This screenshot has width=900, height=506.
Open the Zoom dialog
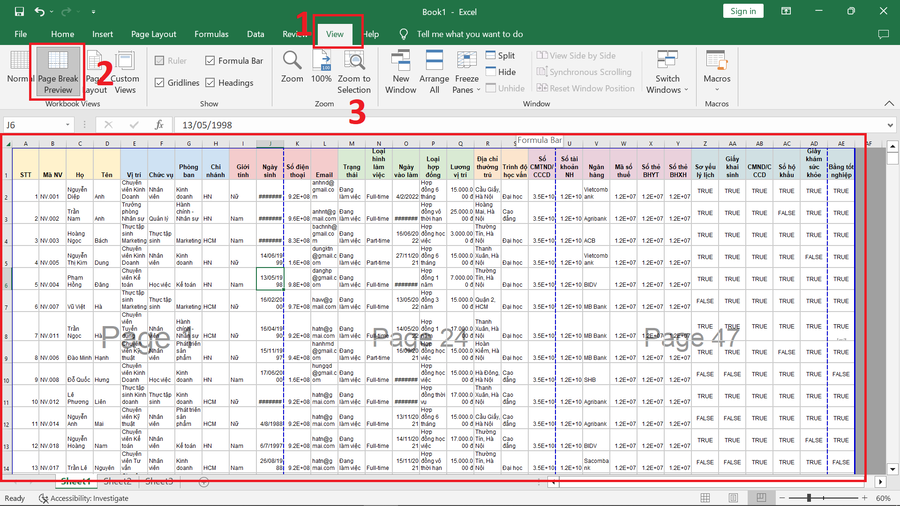(x=292, y=67)
